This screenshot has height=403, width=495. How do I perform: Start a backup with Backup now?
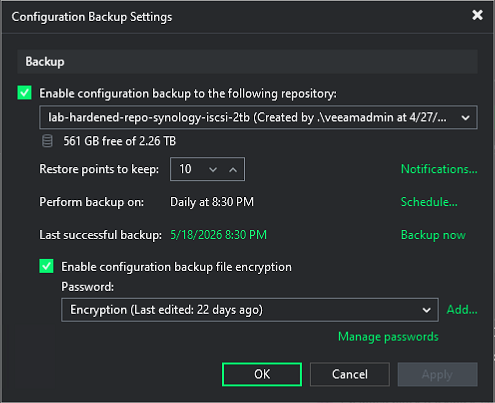coord(433,235)
